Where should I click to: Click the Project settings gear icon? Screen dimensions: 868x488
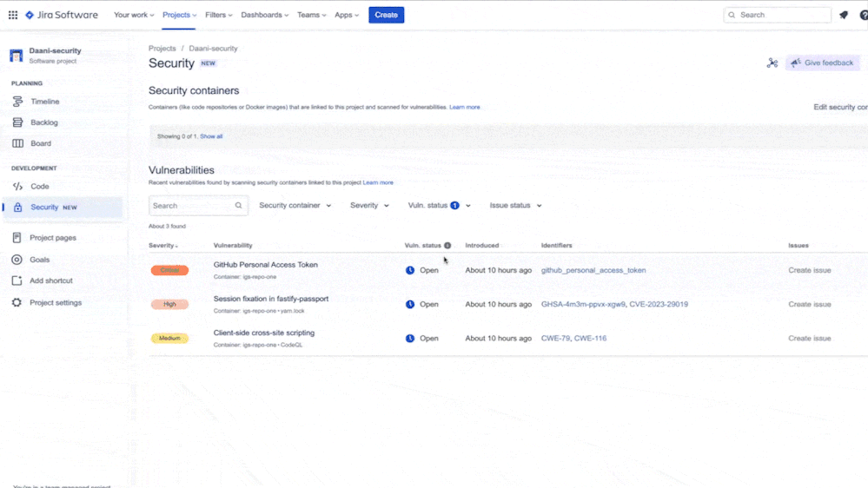17,303
